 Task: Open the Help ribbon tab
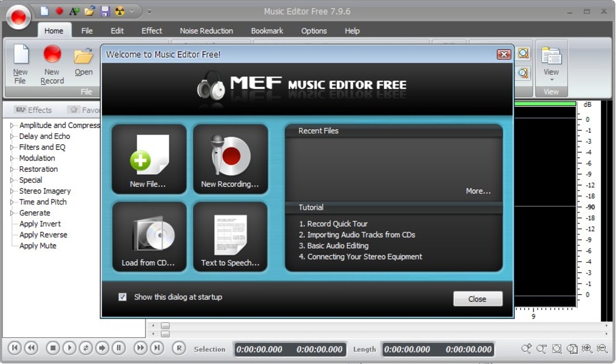pos(352,30)
